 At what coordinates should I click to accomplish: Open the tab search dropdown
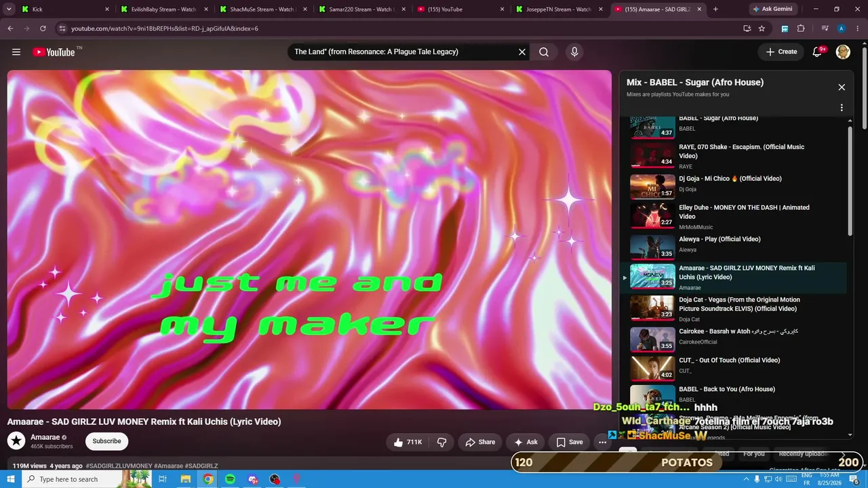[9, 9]
